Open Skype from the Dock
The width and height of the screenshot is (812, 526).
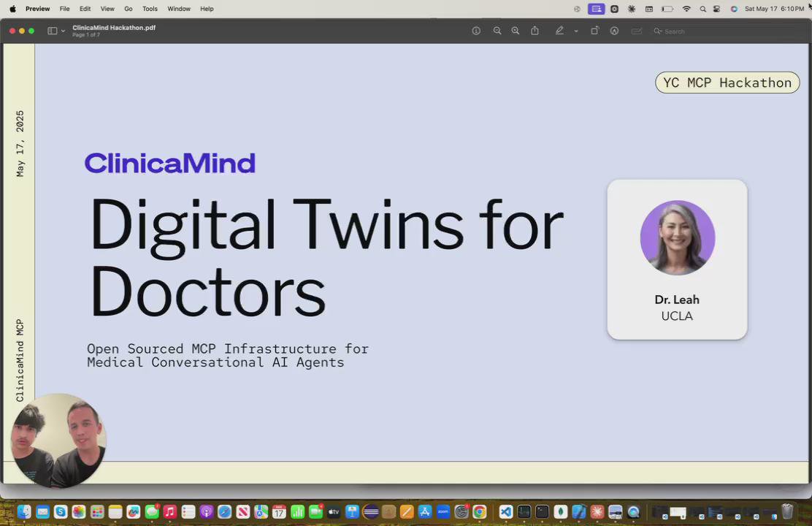coord(61,512)
